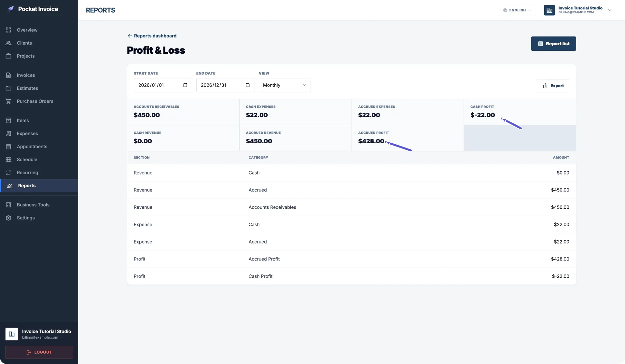Click the Purchase Orders cart icon
The width and height of the screenshot is (625, 364).
8,101
